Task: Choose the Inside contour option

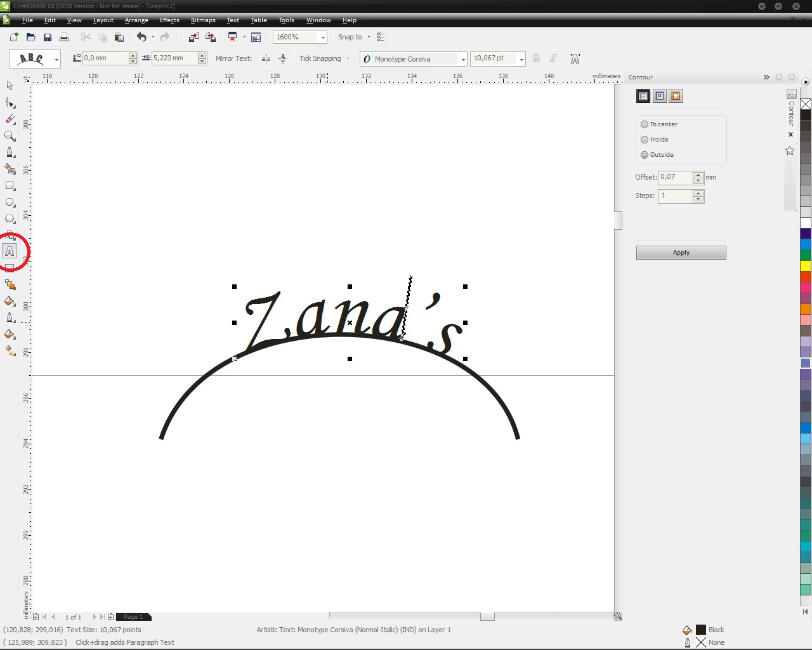Action: tap(645, 139)
